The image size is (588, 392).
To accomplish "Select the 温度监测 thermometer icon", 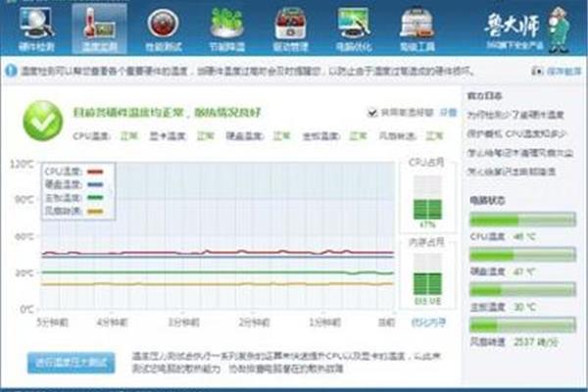I will [x=99, y=29].
